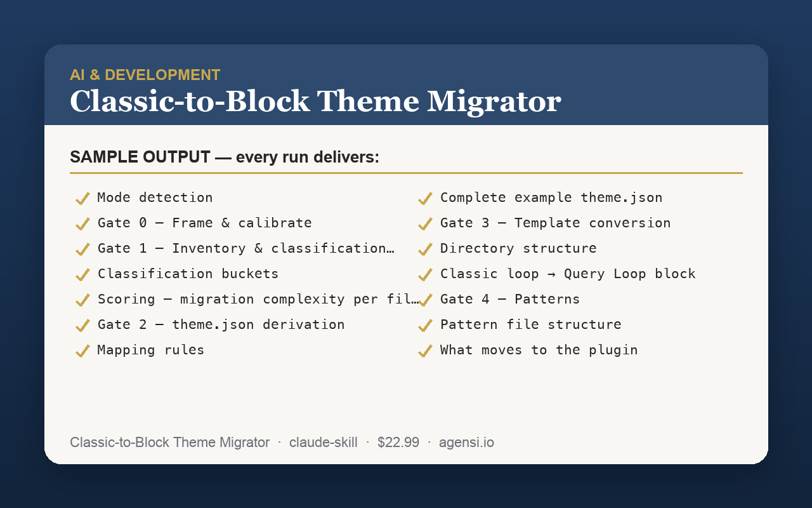The height and width of the screenshot is (508, 812).
Task: Select the 'Classification buckets' text
Action: coord(188,274)
